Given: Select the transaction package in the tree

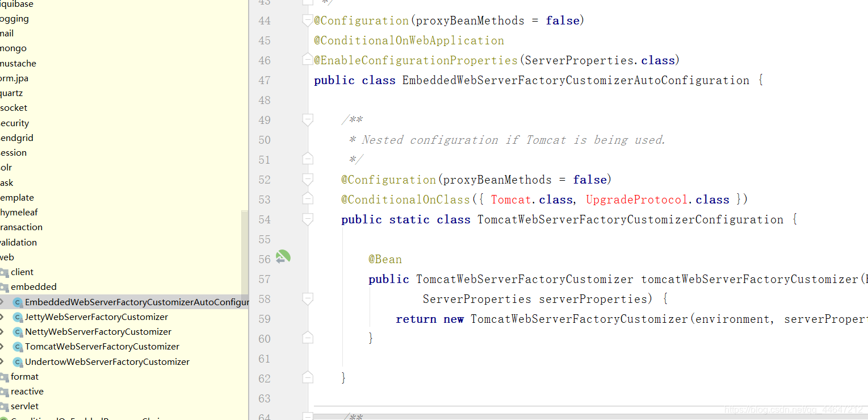Looking at the screenshot, I should [21, 227].
